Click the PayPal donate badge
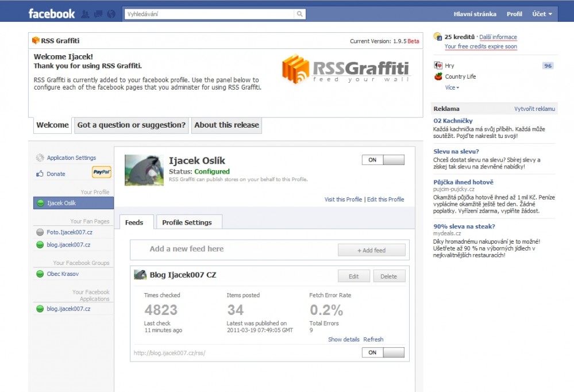 pos(102,173)
